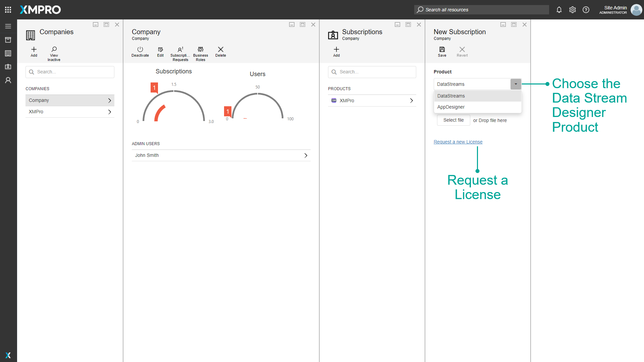Click the Edit company icon
This screenshot has width=644, height=362.
click(x=160, y=50)
